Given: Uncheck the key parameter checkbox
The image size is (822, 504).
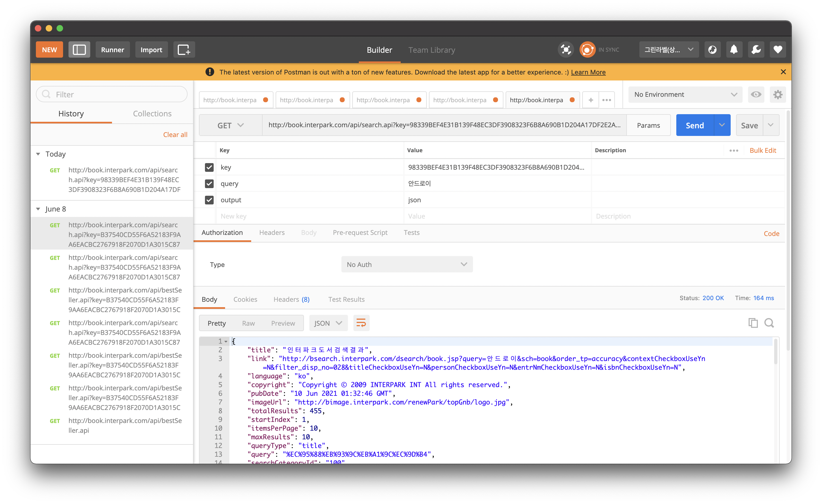Looking at the screenshot, I should click(209, 167).
